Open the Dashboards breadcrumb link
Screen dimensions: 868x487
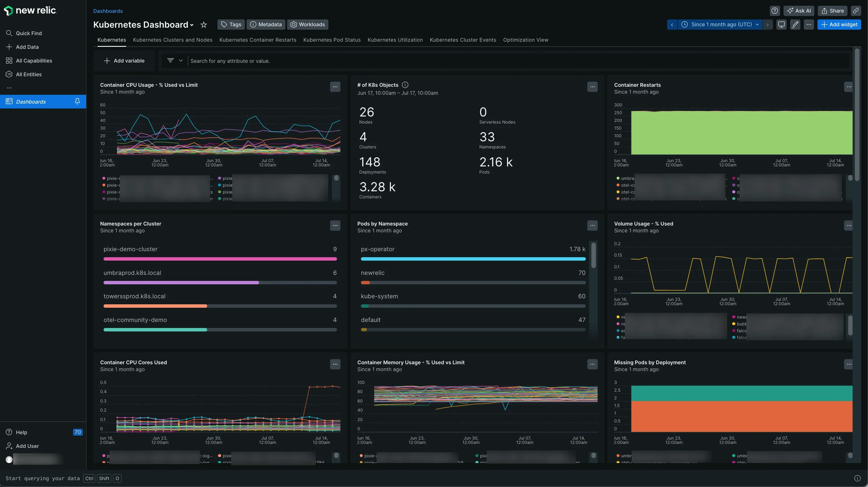point(108,11)
